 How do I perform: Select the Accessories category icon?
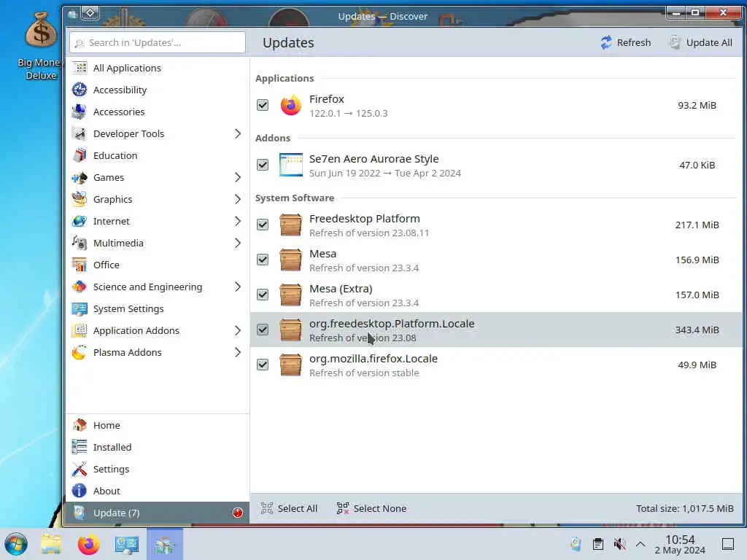80,112
